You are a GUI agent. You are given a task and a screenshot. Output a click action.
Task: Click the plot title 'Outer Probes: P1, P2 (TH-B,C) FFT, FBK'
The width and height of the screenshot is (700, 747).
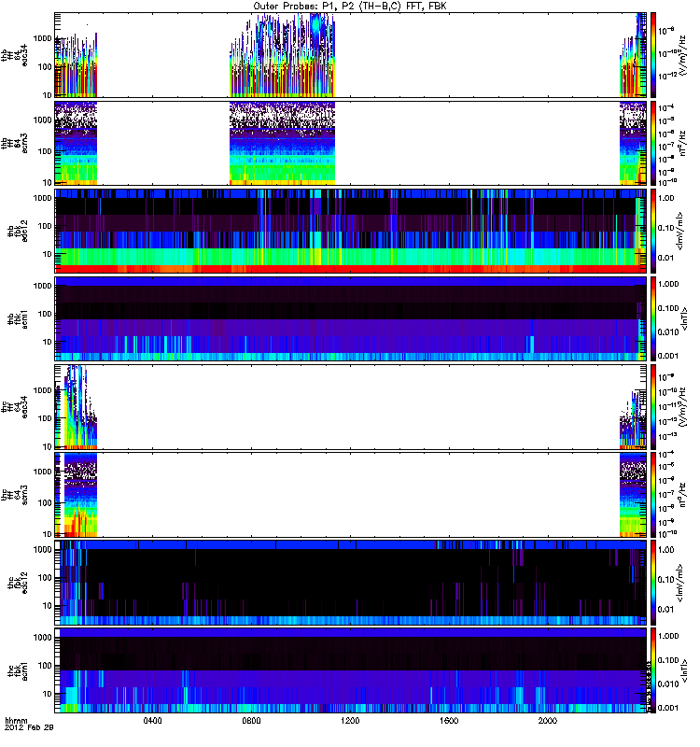[349, 7]
